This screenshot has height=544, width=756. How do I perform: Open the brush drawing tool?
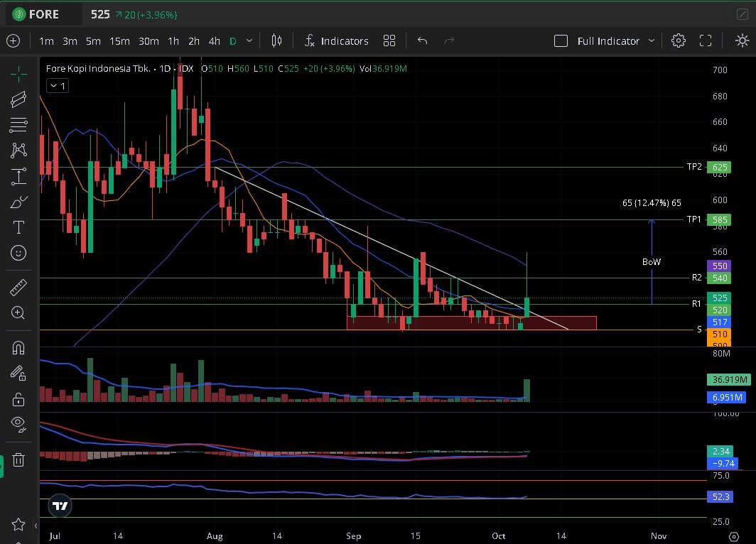(18, 202)
